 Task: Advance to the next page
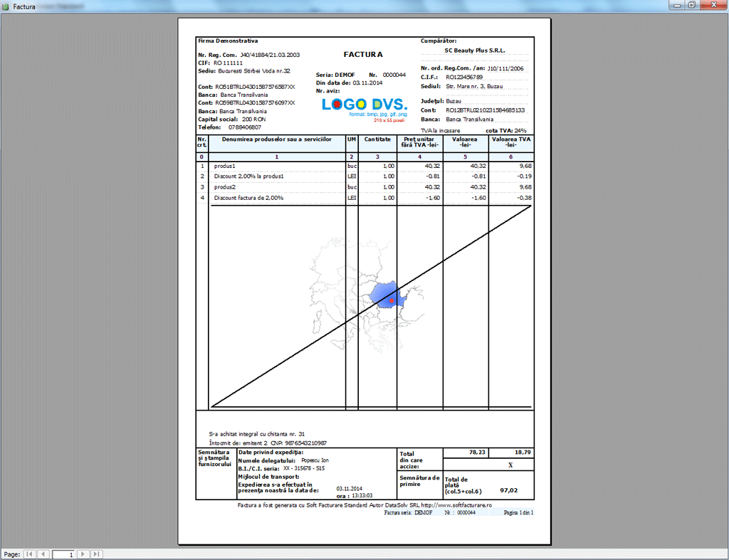click(83, 554)
